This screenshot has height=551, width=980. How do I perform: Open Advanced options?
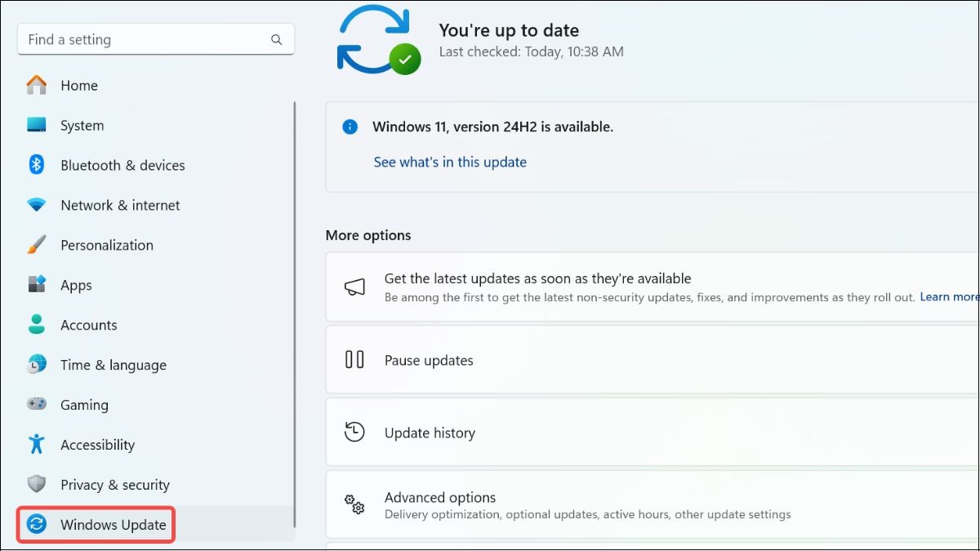[653, 504]
